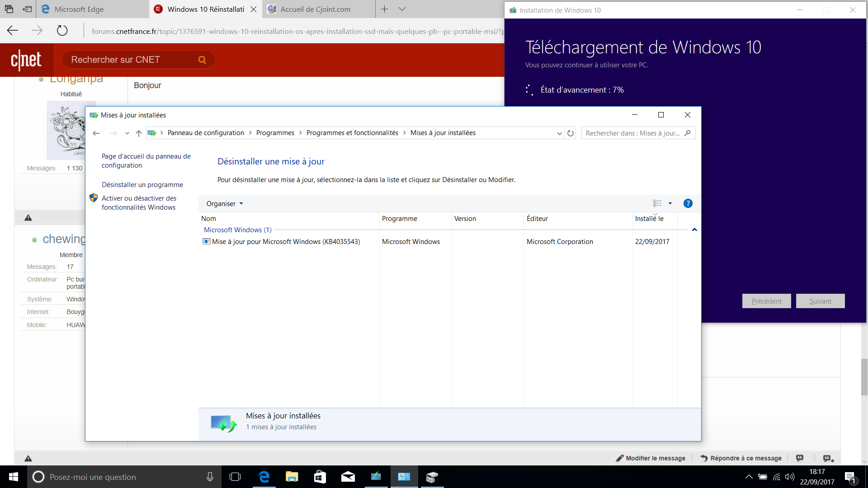
Task: Go forward in Mises à jour window
Action: tap(113, 133)
